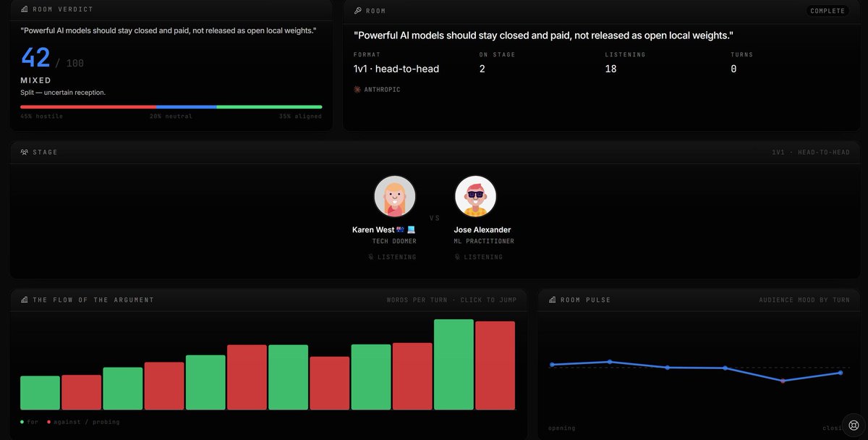The width and height of the screenshot is (868, 440).
Task: Click the 'TECH DOOMER' role label
Action: click(394, 241)
